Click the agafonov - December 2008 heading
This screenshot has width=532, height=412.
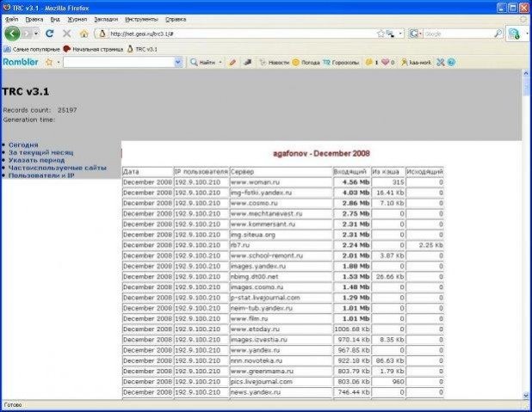(321, 154)
